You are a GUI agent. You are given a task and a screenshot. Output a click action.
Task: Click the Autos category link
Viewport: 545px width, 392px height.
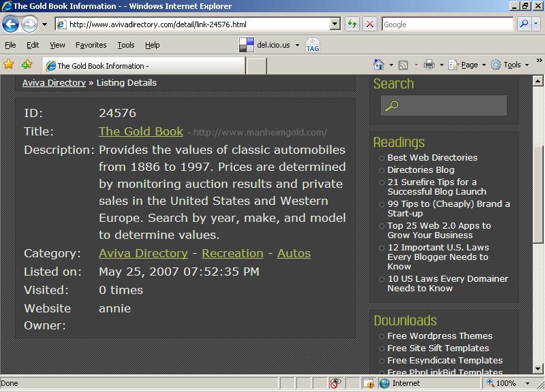point(294,253)
